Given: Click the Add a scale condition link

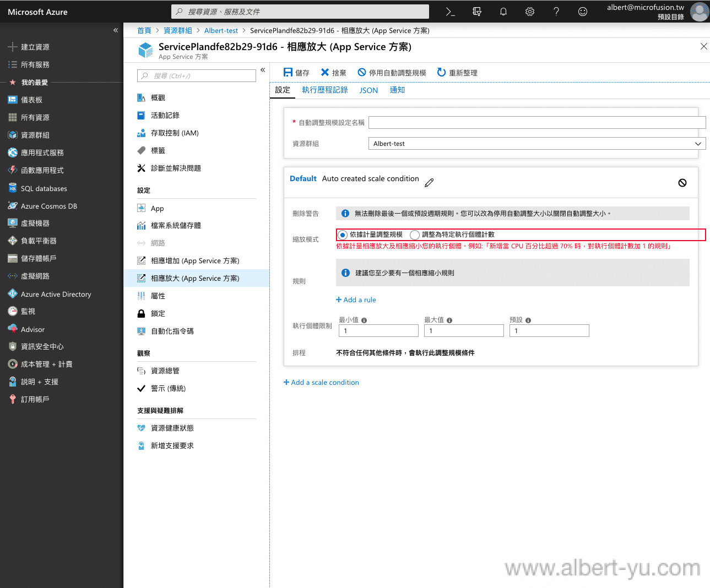Looking at the screenshot, I should coord(321,382).
